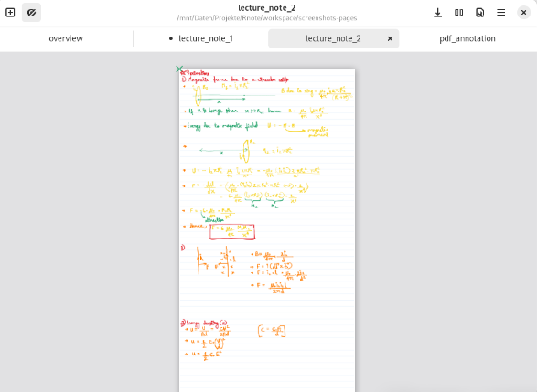The width and height of the screenshot is (537, 392).
Task: Close the lecture_note_2 tab
Action: [390, 39]
